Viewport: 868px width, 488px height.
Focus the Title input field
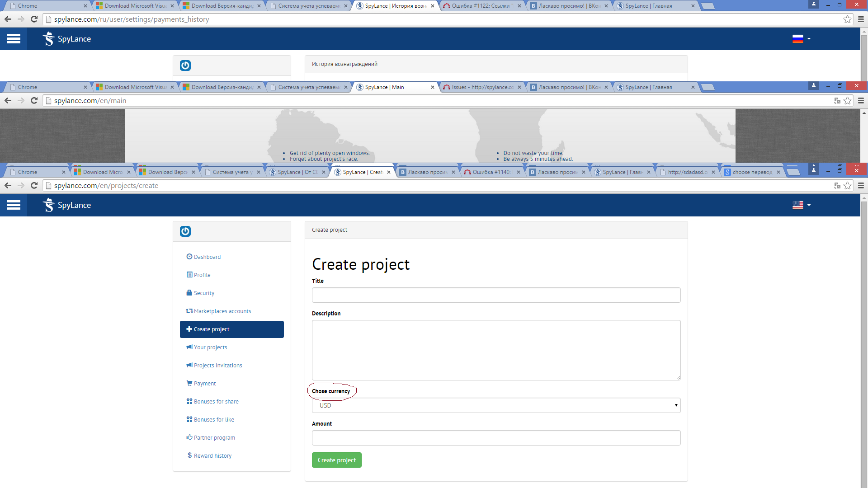(496, 295)
